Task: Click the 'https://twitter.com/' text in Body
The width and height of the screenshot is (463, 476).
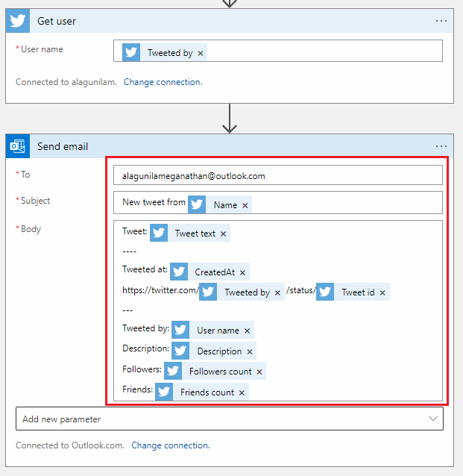Action: (160, 290)
